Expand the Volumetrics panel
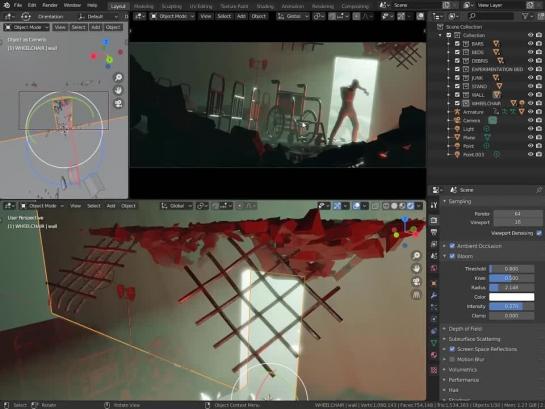545x409 pixels. (x=445, y=370)
